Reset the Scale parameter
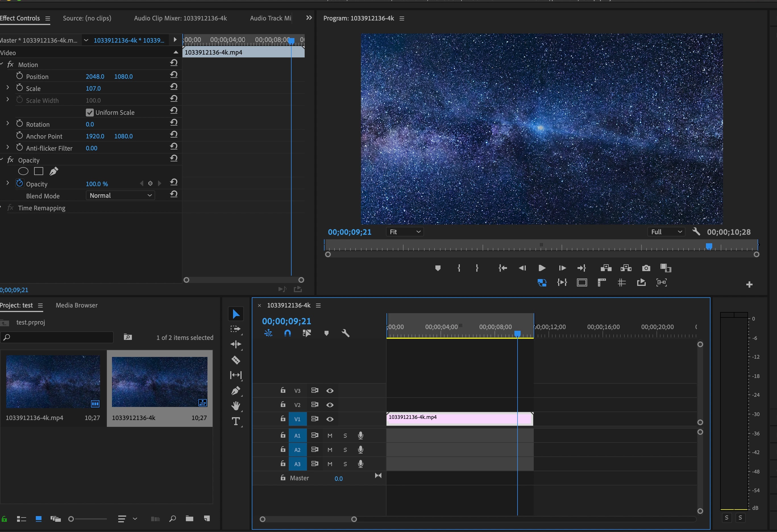777x532 pixels. point(174,87)
